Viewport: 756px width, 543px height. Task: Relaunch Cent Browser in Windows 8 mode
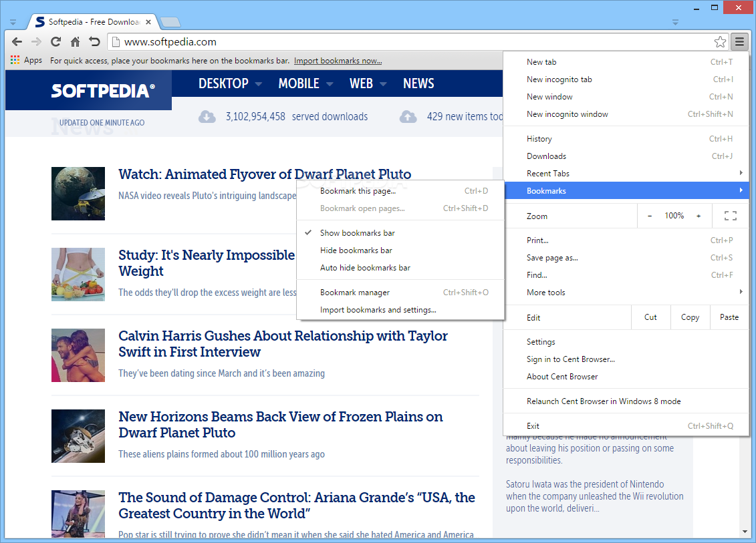click(x=626, y=401)
